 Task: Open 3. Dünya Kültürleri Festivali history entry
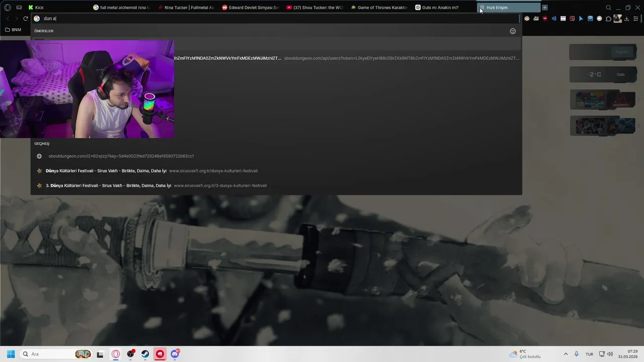tap(276, 186)
